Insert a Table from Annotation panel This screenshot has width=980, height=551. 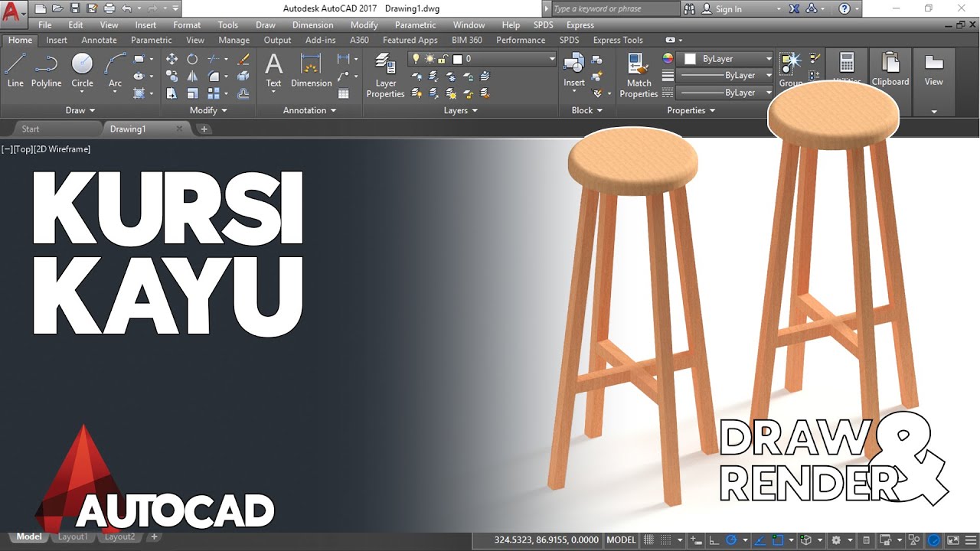(344, 93)
